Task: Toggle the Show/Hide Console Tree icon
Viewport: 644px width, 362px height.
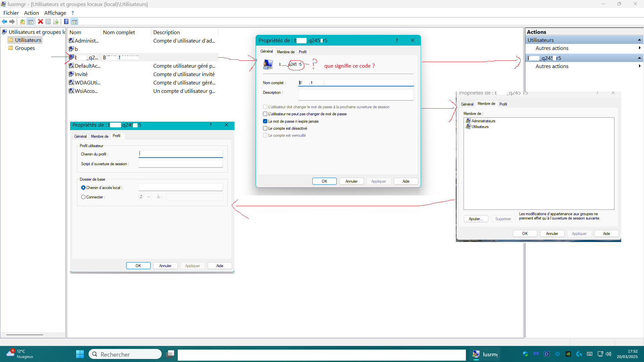Action: pos(31,22)
